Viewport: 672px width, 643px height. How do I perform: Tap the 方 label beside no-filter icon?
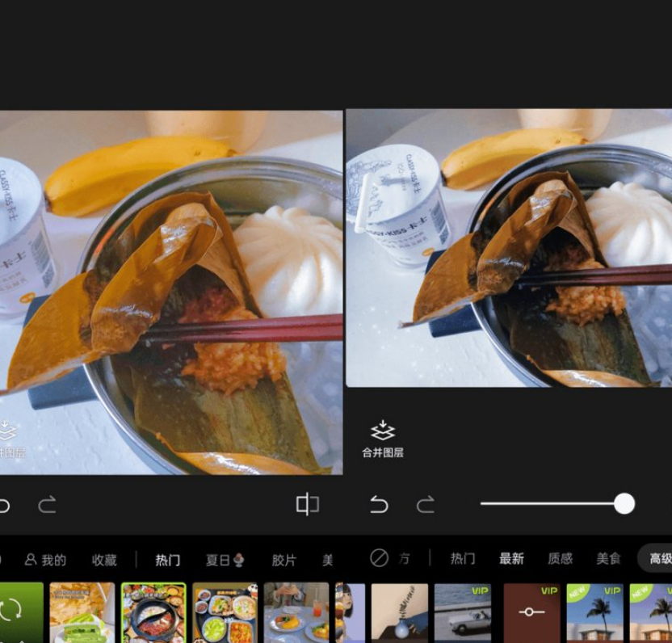click(x=404, y=558)
